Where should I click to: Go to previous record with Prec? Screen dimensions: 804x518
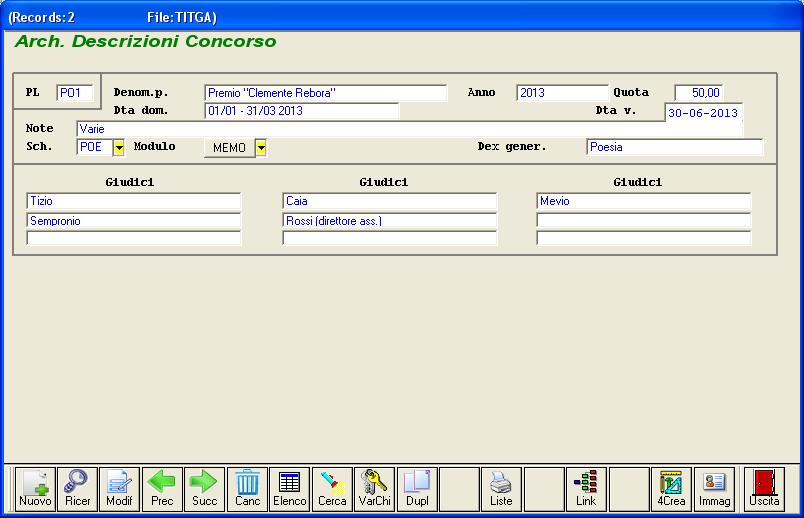162,489
